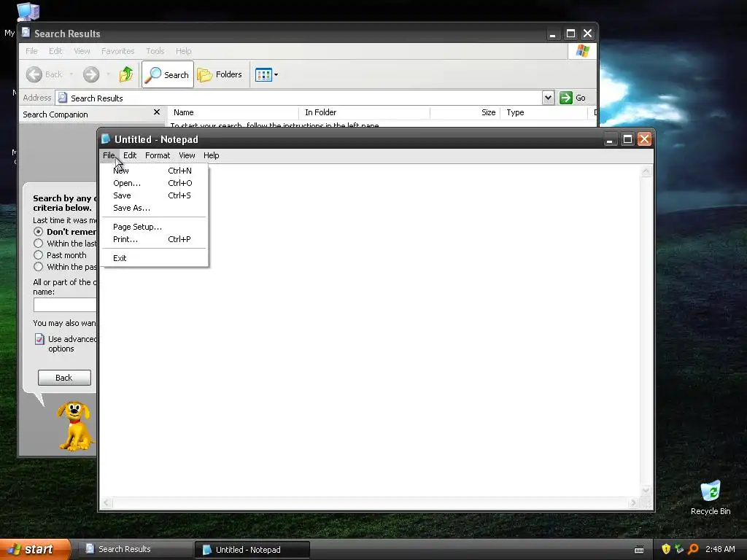Click Notepad horizontal scrollbar left arrow
Image resolution: width=747 pixels, height=560 pixels.
click(x=107, y=503)
